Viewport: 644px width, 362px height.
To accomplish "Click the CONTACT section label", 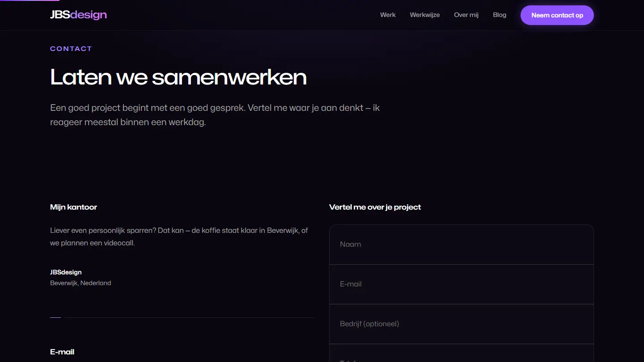I will pyautogui.click(x=71, y=49).
